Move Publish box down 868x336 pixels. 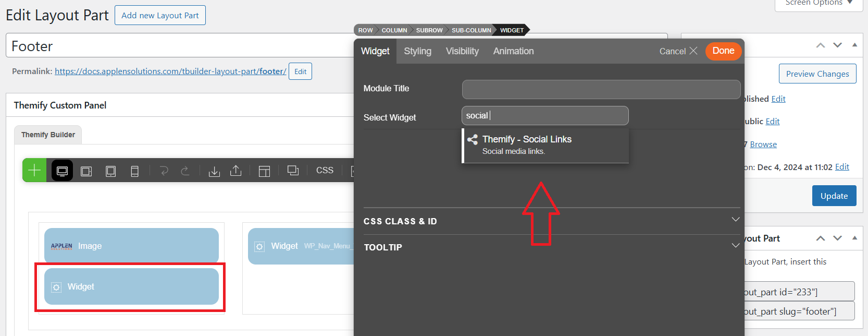pyautogui.click(x=838, y=45)
